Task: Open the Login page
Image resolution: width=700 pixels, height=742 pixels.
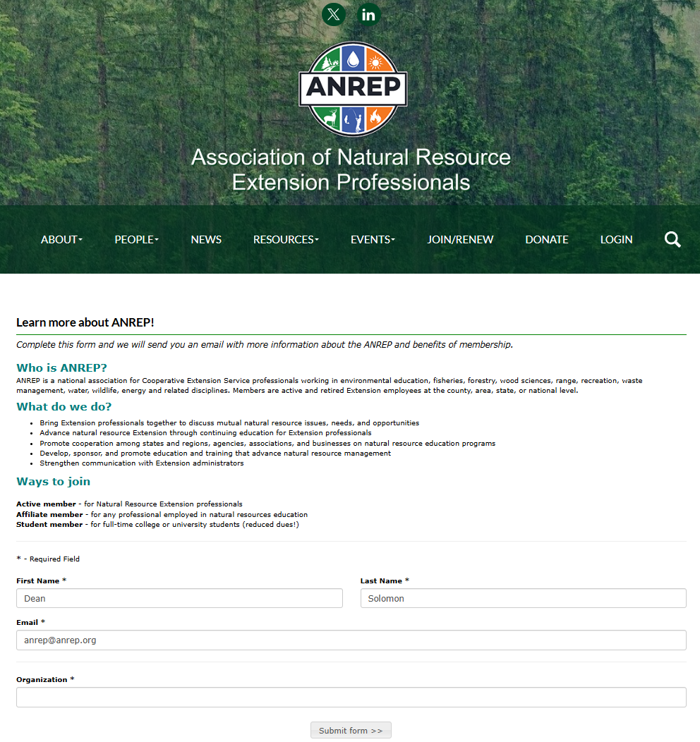Action: pyautogui.click(x=616, y=239)
